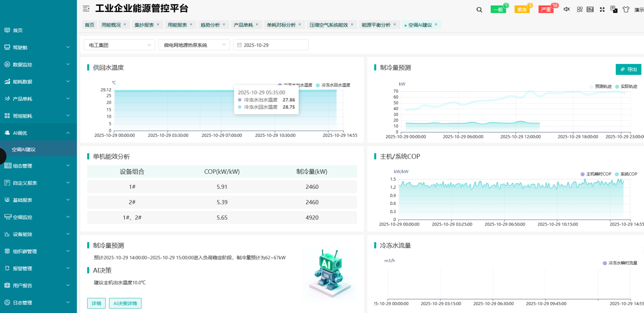Open the 严重 alarm badge
644x313 pixels.
click(546, 9)
